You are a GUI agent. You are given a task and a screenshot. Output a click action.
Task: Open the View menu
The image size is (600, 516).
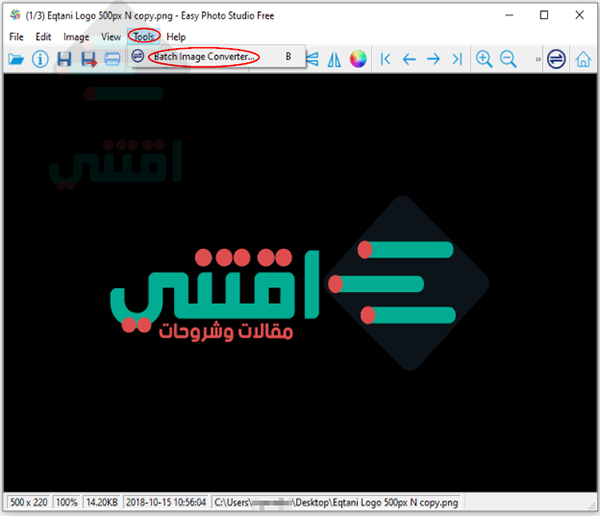tap(111, 37)
